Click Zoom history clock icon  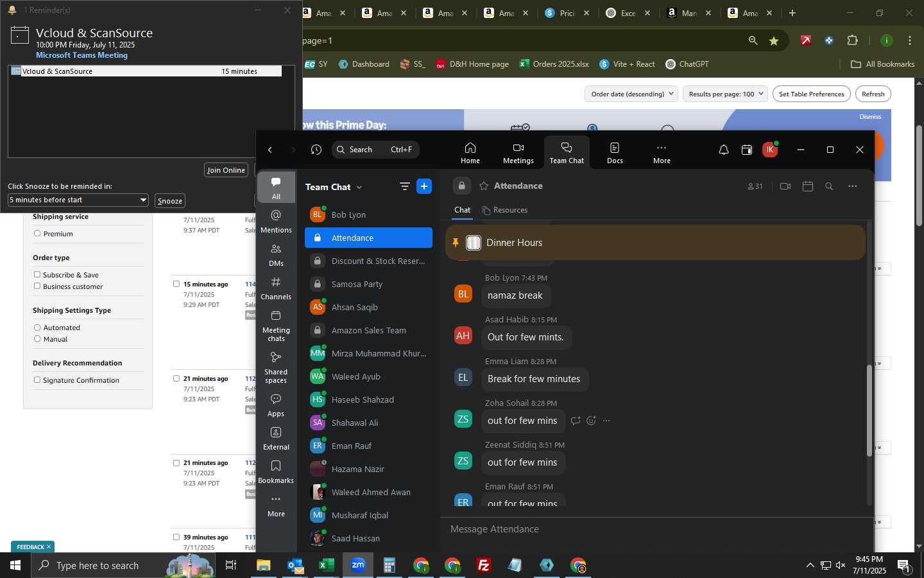point(316,150)
